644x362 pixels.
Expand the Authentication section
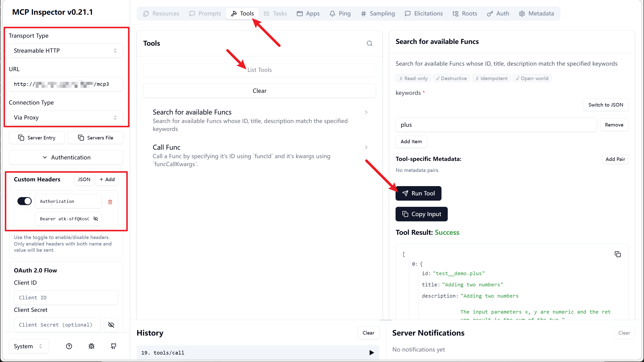[66, 157]
